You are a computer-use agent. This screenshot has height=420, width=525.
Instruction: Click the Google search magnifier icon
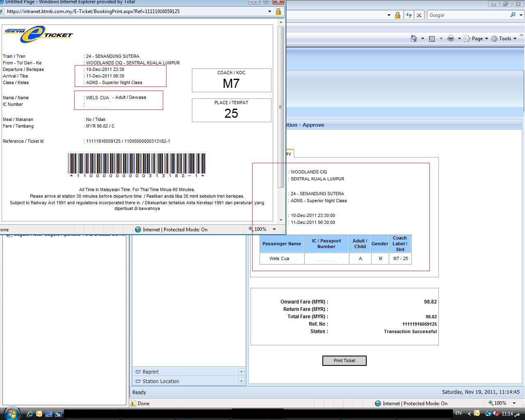pyautogui.click(x=513, y=15)
